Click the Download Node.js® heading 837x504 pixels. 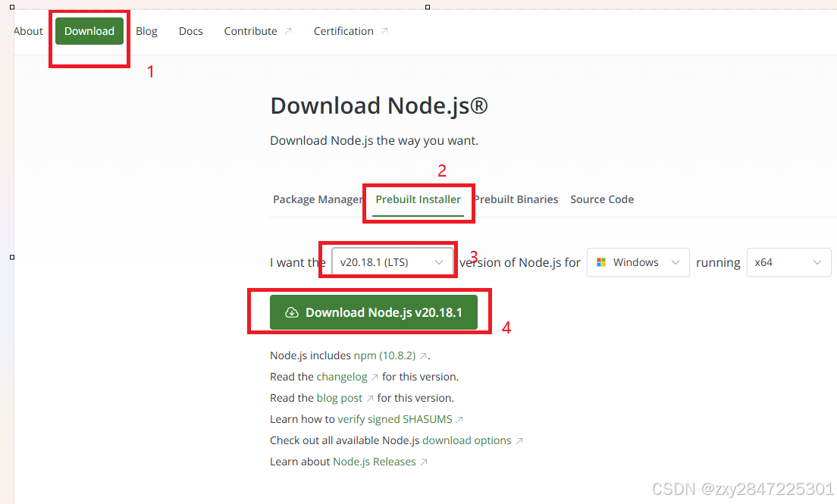click(x=379, y=105)
